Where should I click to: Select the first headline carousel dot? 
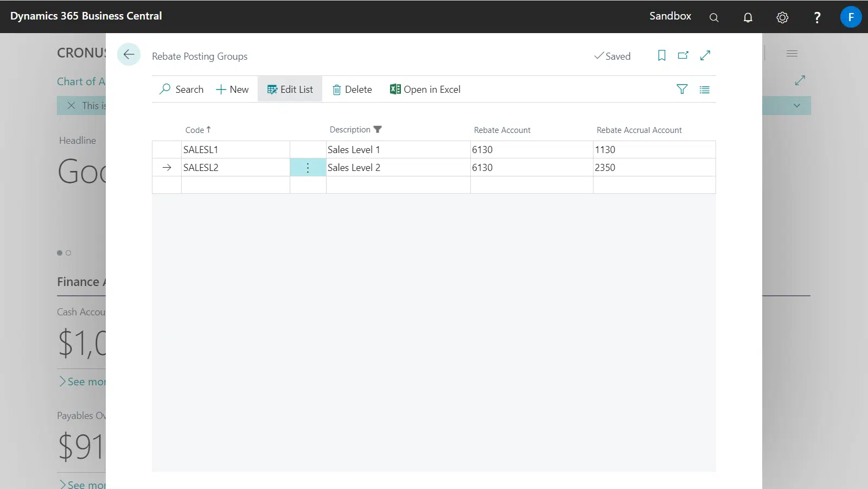(x=60, y=253)
